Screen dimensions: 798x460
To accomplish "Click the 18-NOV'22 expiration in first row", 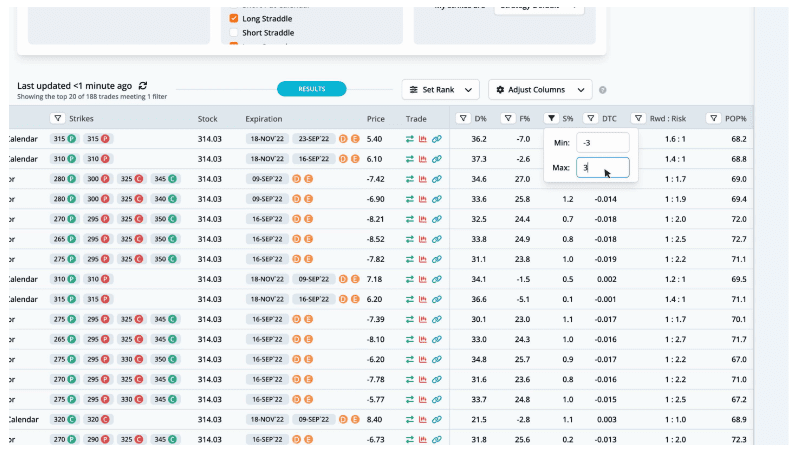I will coord(266,139).
